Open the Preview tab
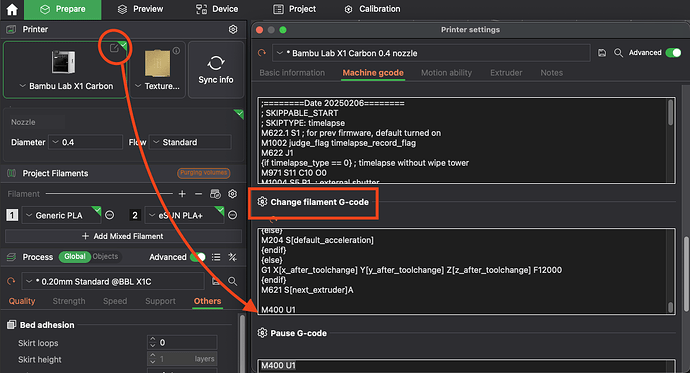 (141, 9)
